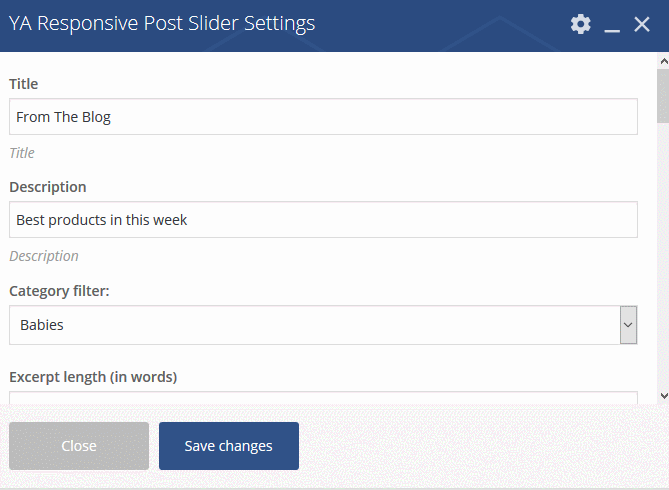Click the scrollbar down arrow

coord(663,396)
